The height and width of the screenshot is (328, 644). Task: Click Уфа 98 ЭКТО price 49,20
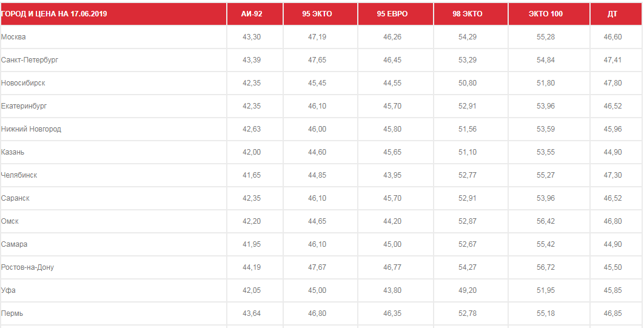point(468,290)
